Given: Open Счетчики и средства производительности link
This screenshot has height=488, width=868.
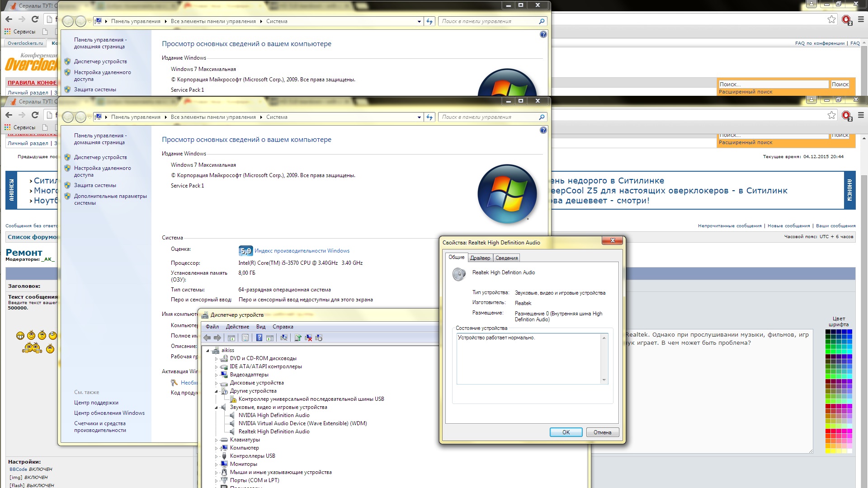Looking at the screenshot, I should [100, 427].
